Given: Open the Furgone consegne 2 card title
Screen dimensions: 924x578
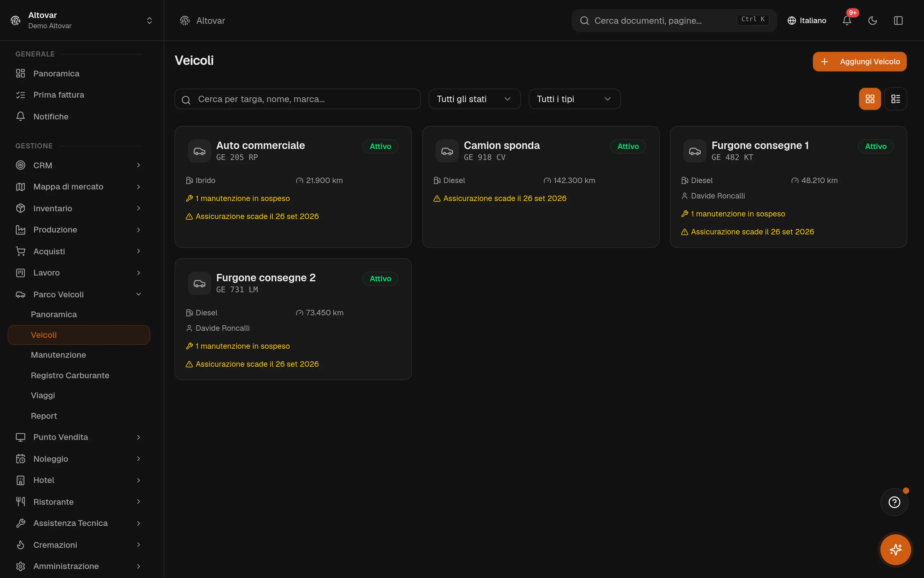Looking at the screenshot, I should point(266,277).
